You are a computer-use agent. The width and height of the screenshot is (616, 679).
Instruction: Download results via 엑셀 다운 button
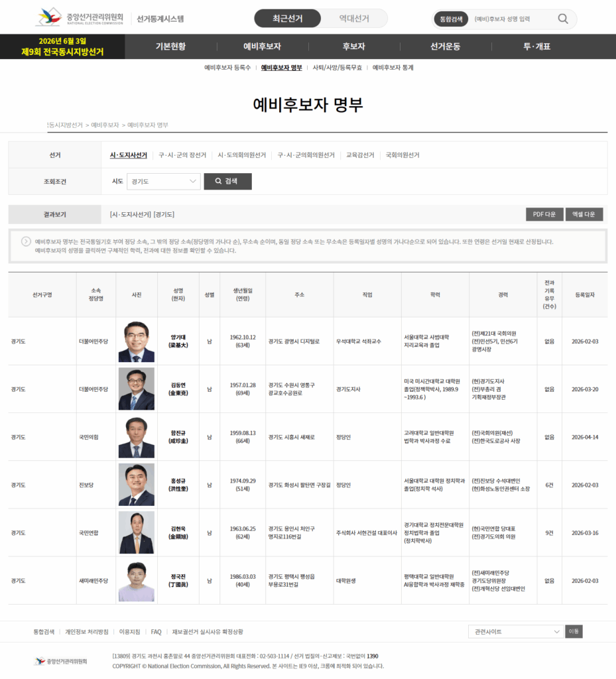click(584, 214)
